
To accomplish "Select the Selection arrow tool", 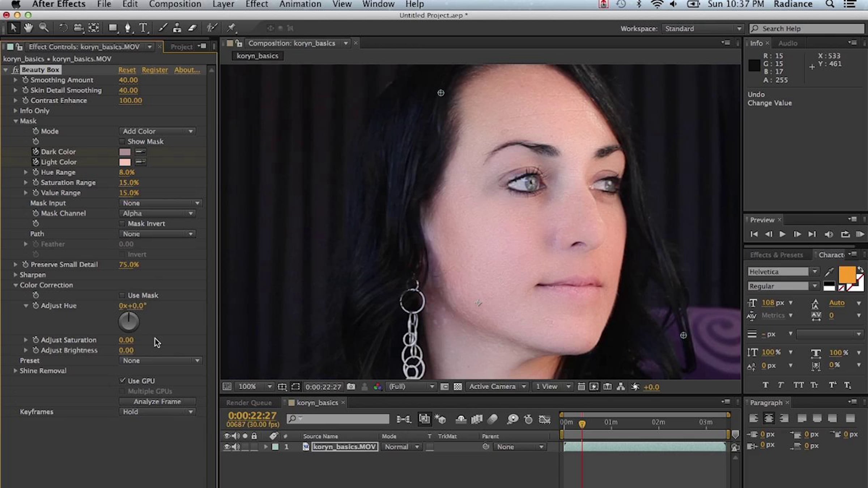I will (13, 28).
